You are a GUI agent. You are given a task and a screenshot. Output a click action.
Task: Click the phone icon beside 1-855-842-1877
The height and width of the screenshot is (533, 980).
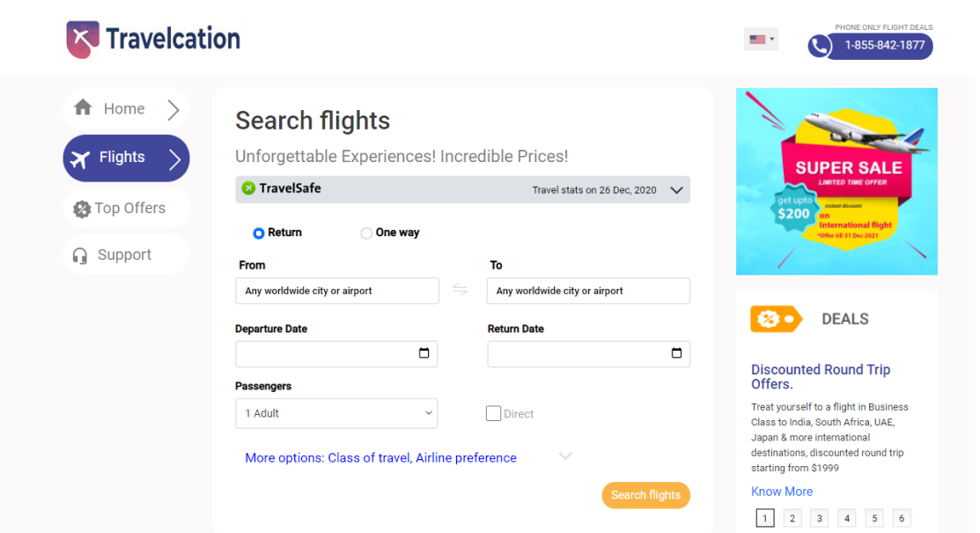820,47
